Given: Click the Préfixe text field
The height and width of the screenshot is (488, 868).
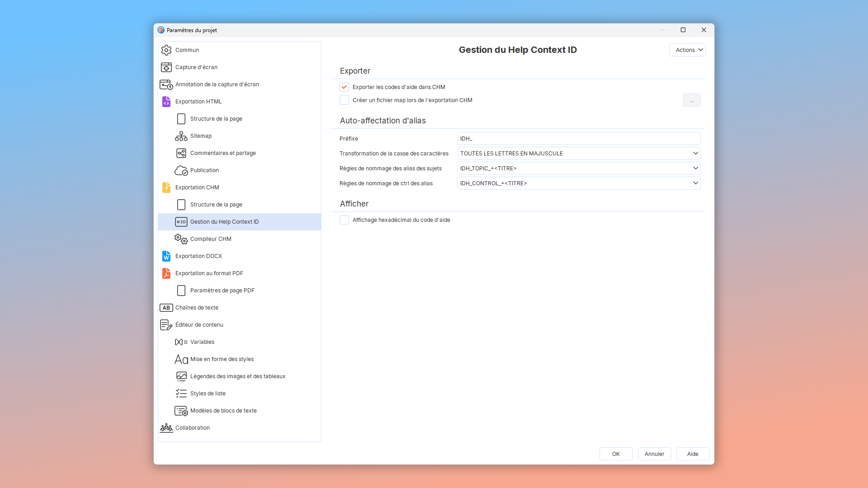Looking at the screenshot, I should 578,139.
